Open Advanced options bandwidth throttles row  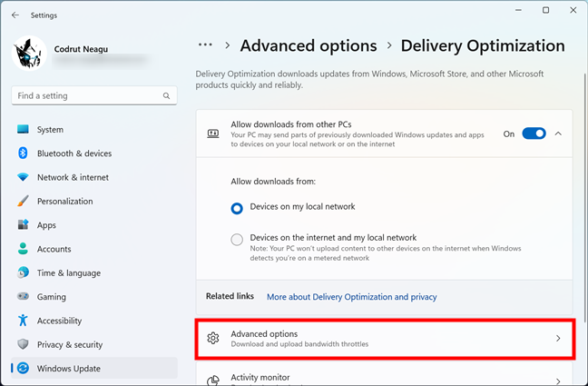(385, 339)
